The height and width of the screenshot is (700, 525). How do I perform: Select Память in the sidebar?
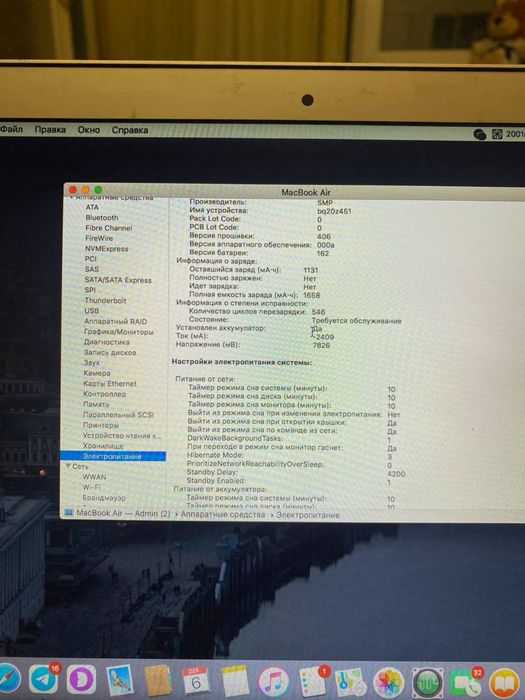pyautogui.click(x=96, y=404)
